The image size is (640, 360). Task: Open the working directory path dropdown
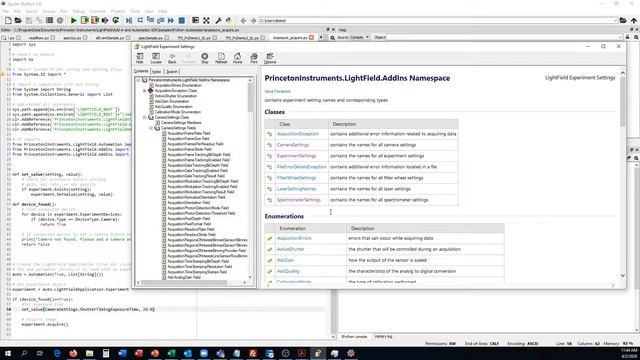(615, 20)
